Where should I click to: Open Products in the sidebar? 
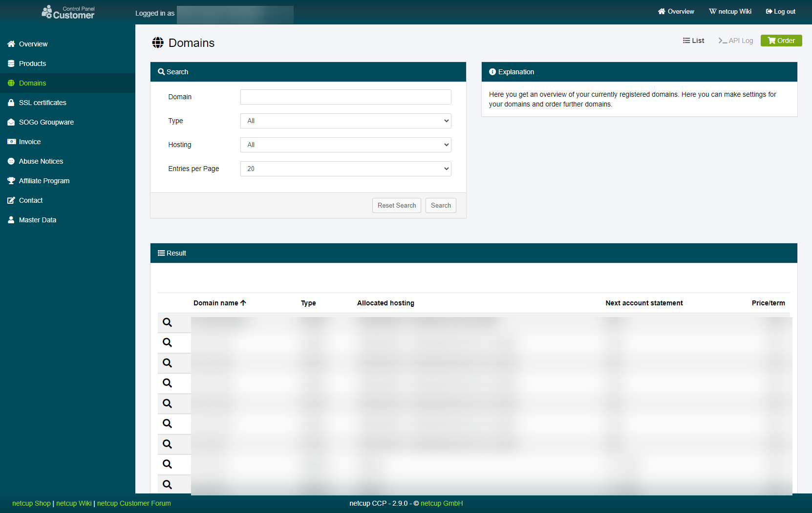67,64
